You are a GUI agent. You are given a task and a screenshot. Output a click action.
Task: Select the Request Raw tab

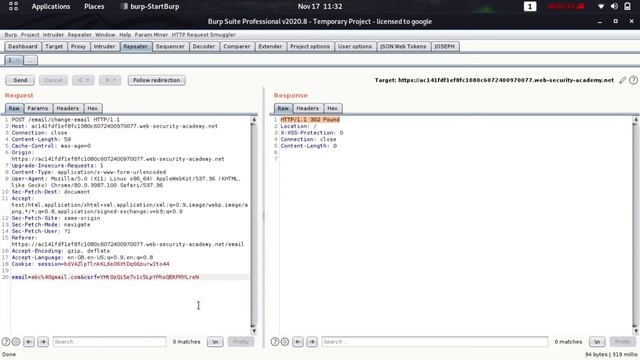pos(14,108)
